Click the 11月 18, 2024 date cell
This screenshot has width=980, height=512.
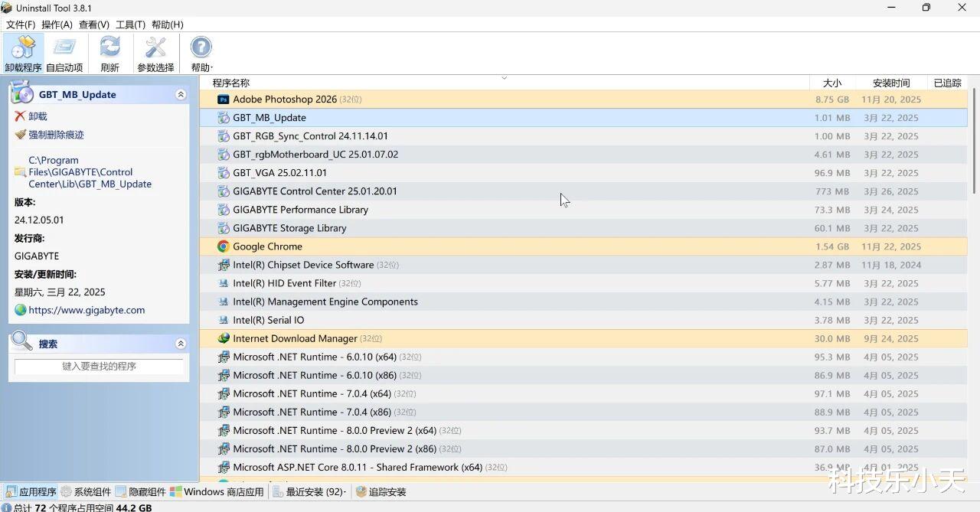tap(891, 265)
